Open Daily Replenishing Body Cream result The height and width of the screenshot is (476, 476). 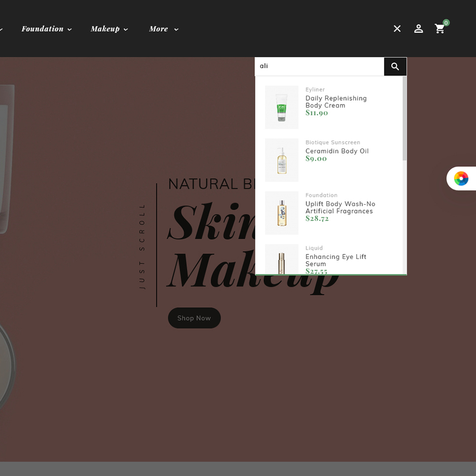[336, 102]
